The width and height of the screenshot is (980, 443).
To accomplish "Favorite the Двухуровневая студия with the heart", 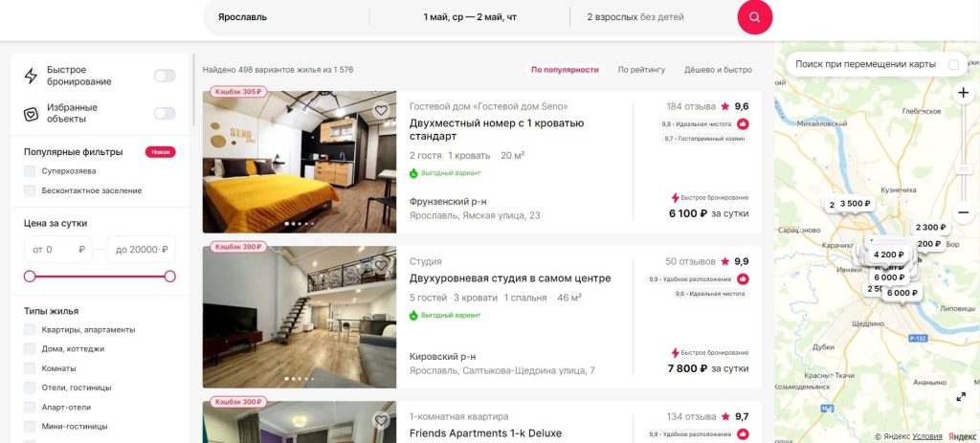I will (x=381, y=266).
